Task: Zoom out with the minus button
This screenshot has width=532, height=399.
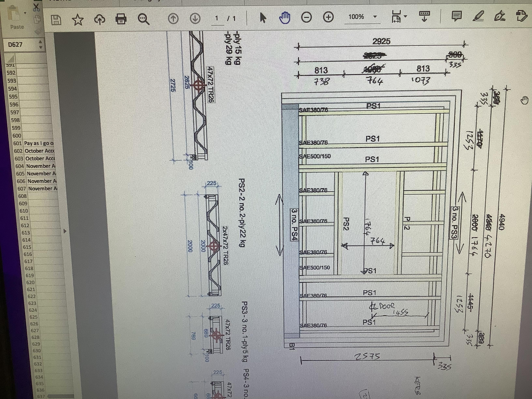Action: click(306, 17)
